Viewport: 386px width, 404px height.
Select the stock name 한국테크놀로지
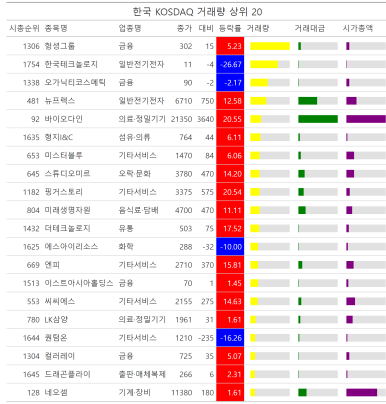click(x=71, y=64)
